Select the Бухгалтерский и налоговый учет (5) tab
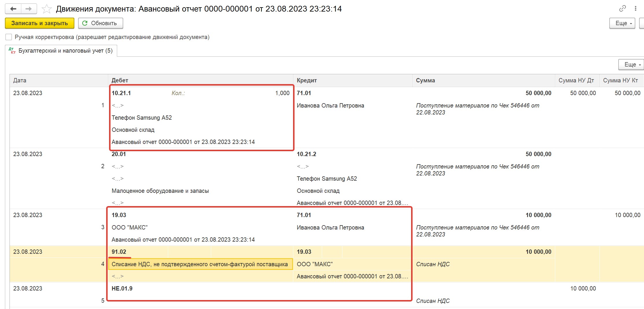The height and width of the screenshot is (309, 644). pyautogui.click(x=61, y=51)
